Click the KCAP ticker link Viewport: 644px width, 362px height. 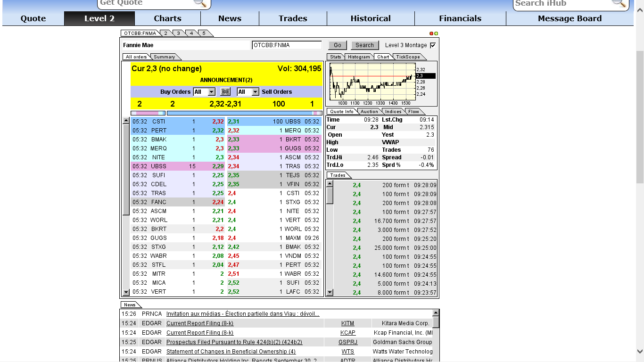pos(348,333)
